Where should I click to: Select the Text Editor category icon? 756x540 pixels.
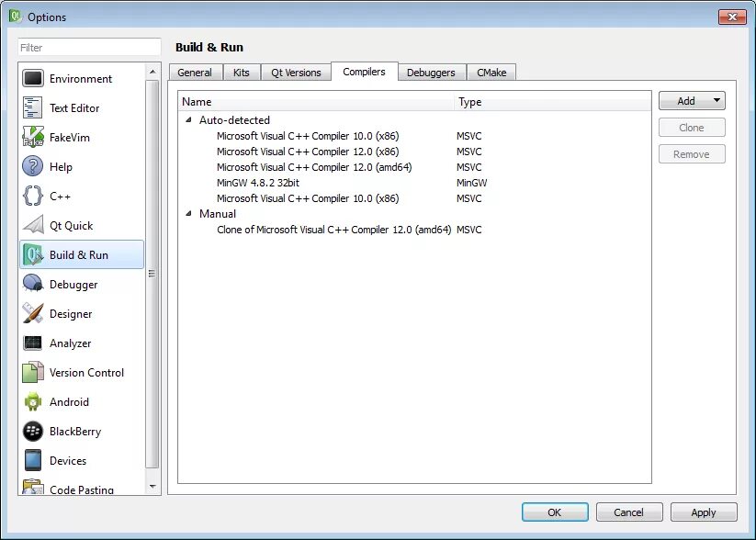pyautogui.click(x=33, y=108)
